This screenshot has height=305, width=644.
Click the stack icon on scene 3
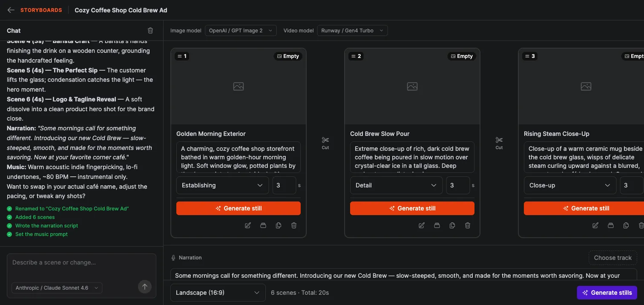[611, 225]
